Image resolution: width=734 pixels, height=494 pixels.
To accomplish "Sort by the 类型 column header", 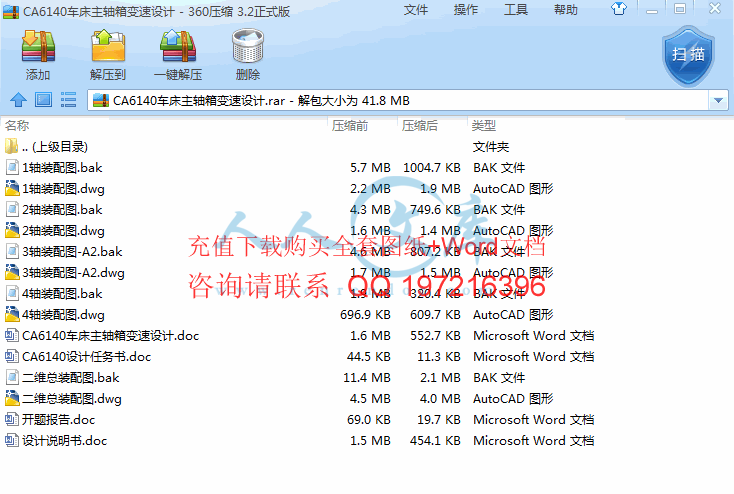I will pyautogui.click(x=484, y=125).
